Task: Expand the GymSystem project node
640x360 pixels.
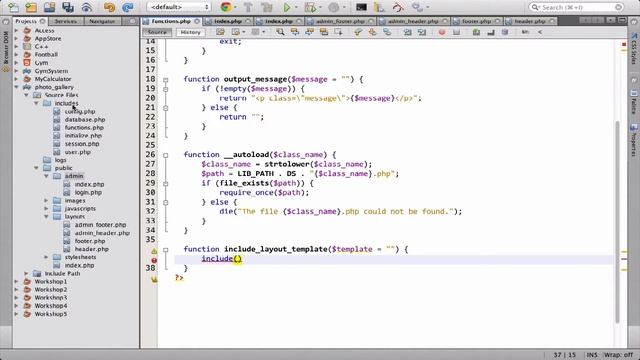Action: (x=16, y=71)
